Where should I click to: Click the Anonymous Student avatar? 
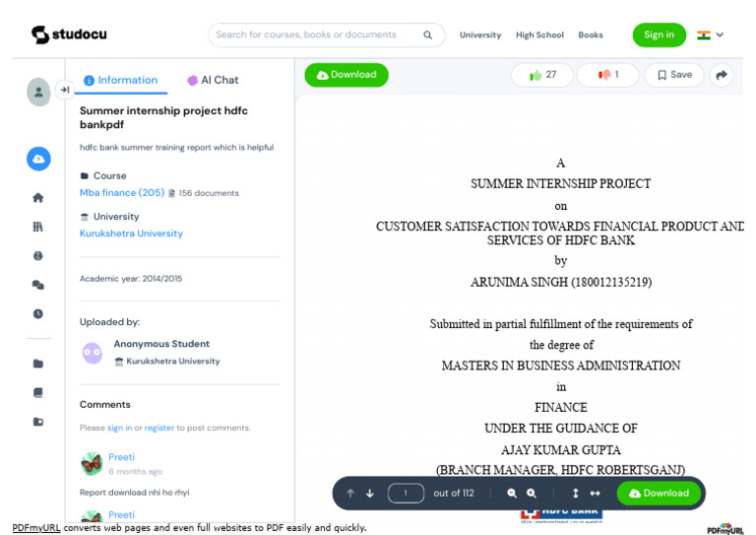pos(93,353)
